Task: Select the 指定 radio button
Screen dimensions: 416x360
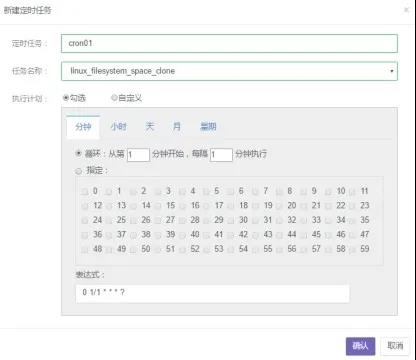Action: (78, 171)
